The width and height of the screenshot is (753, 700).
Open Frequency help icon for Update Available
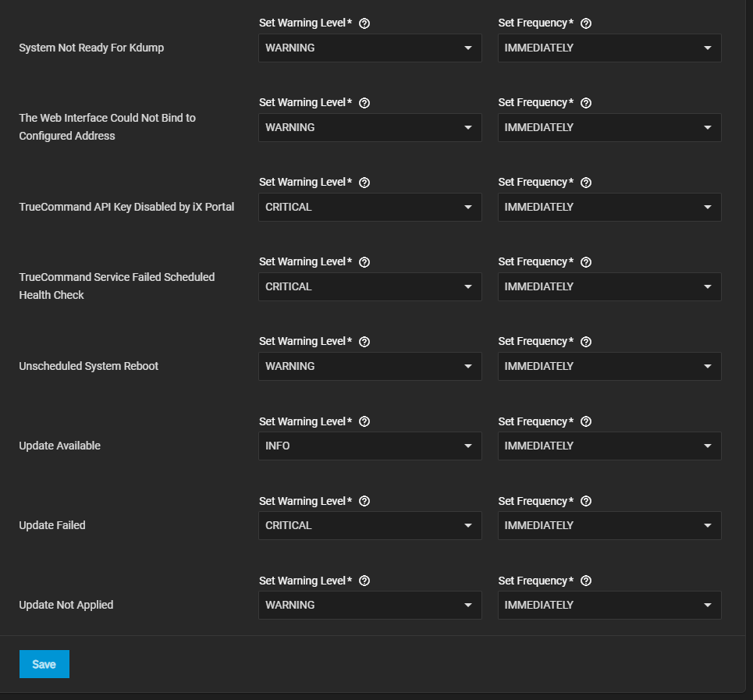(x=586, y=422)
